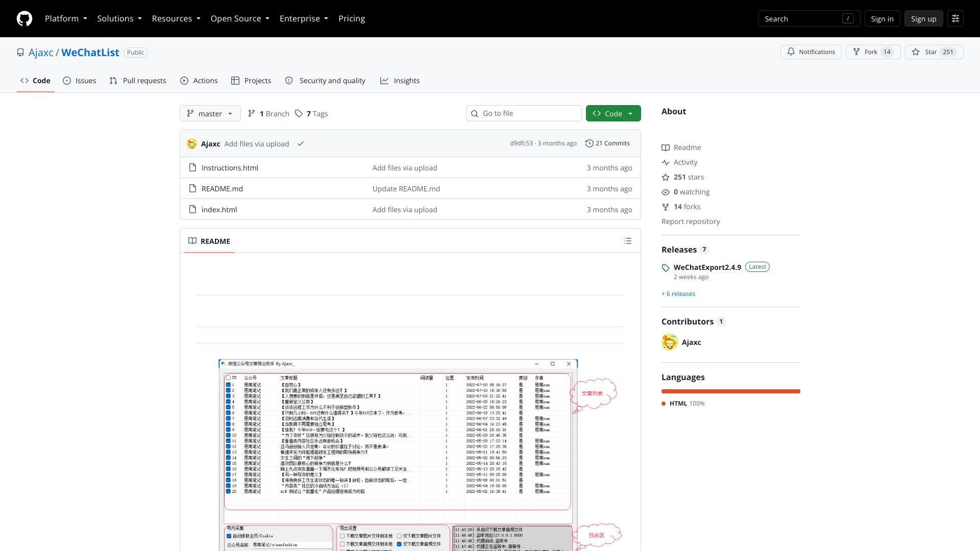Open the Update README.md commit message
980x551 pixels.
point(406,189)
